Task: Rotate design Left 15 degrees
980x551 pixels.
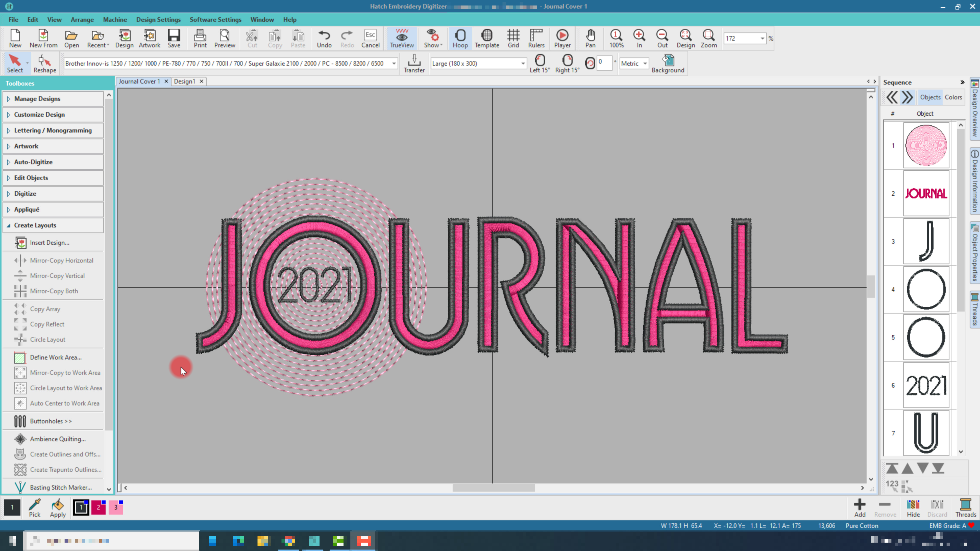Action: pyautogui.click(x=540, y=63)
